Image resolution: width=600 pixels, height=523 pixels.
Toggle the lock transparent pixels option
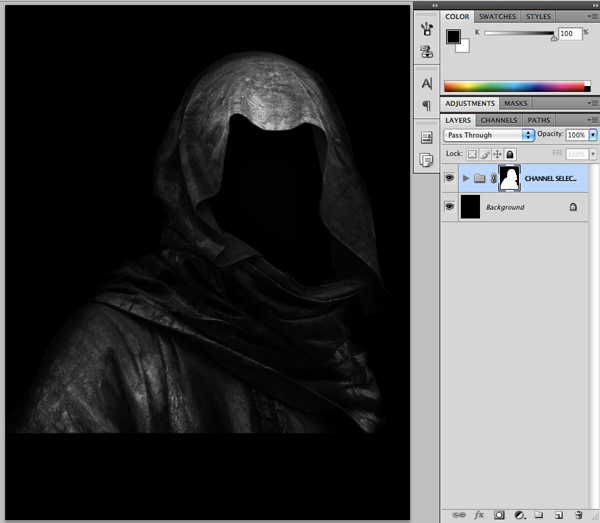click(x=473, y=155)
